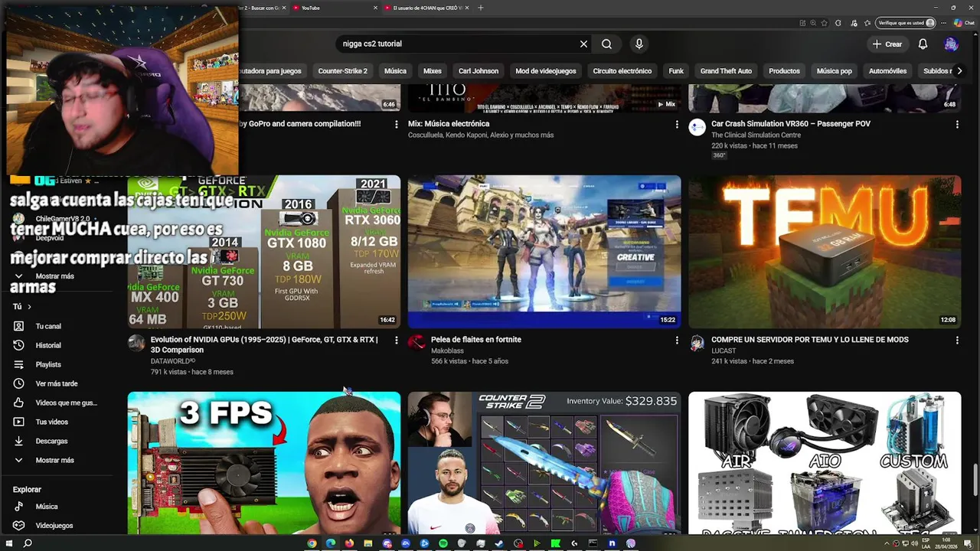The width and height of the screenshot is (980, 551).
Task: Open the notifications bell
Action: [923, 44]
